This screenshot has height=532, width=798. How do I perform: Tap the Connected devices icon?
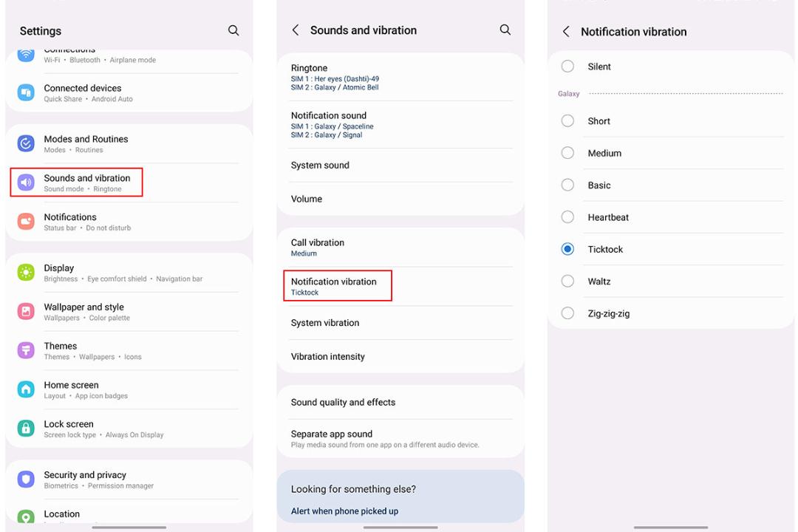pyautogui.click(x=26, y=92)
